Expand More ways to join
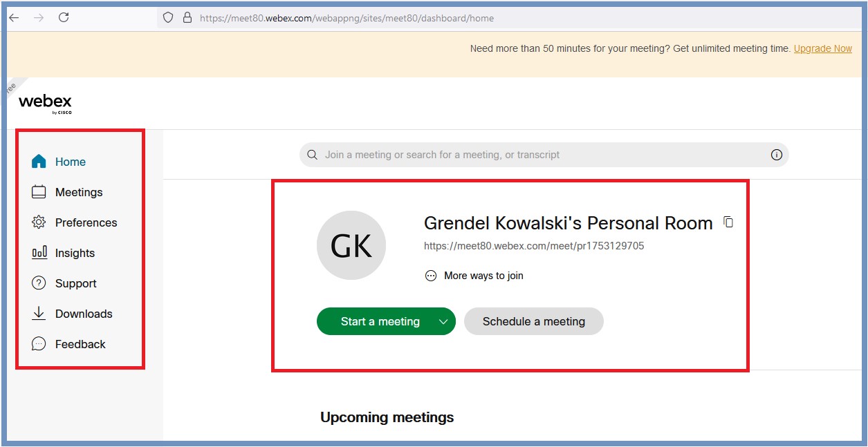868x447 pixels. (474, 276)
